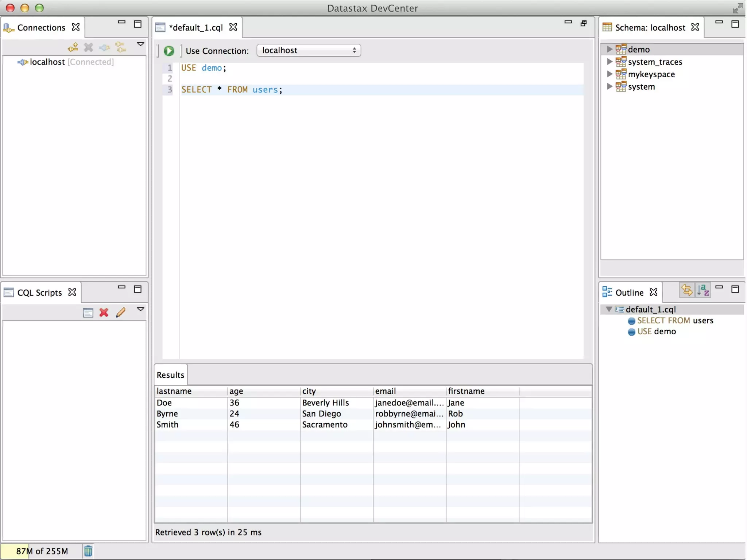Image resolution: width=747 pixels, height=560 pixels.
Task: Run the CQL script with green play button
Action: (169, 51)
